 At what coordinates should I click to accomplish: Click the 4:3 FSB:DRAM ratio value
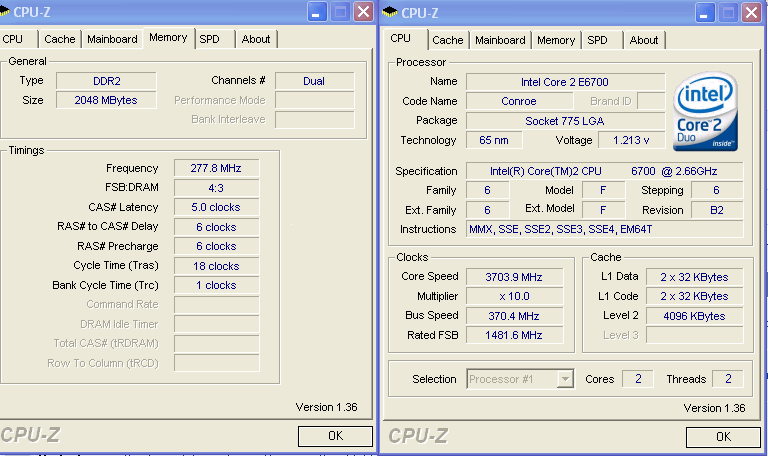pyautogui.click(x=216, y=188)
